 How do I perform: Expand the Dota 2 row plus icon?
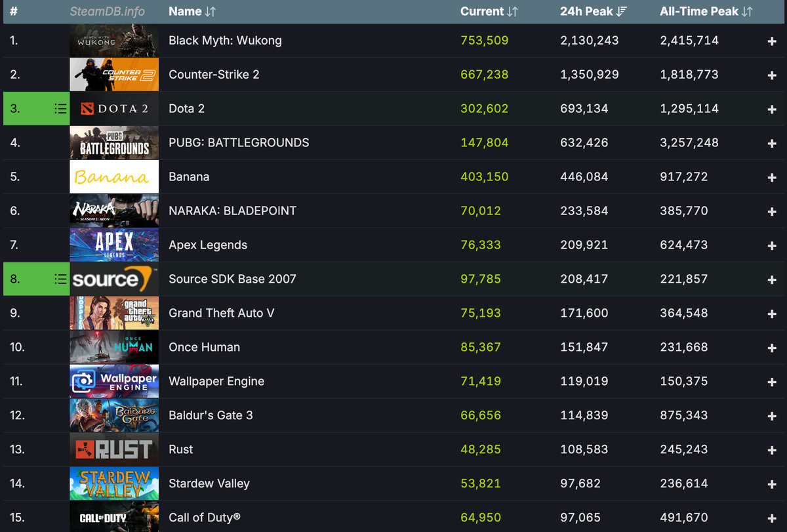(x=772, y=109)
